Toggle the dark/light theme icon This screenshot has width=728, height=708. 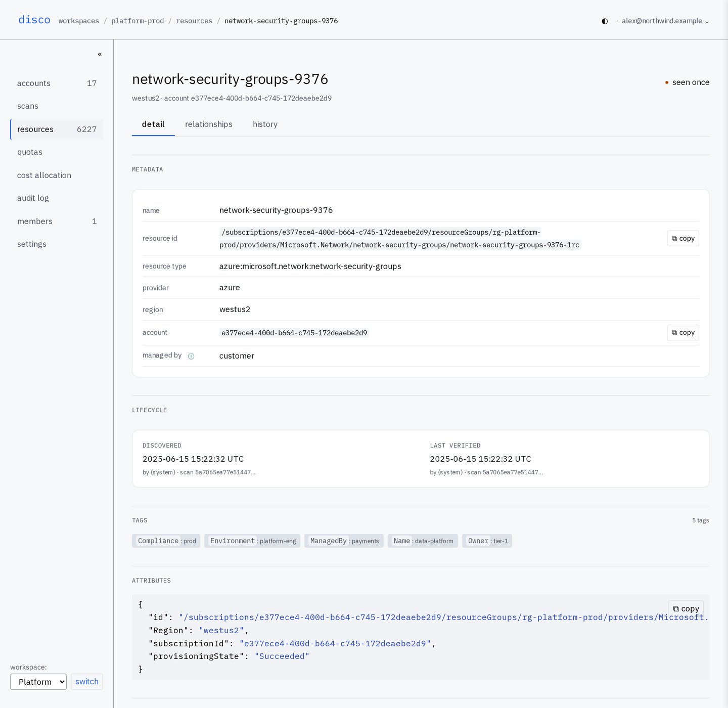tap(605, 21)
